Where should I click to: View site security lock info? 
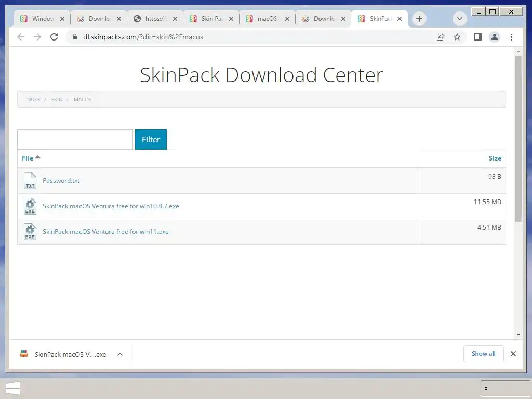[75, 37]
